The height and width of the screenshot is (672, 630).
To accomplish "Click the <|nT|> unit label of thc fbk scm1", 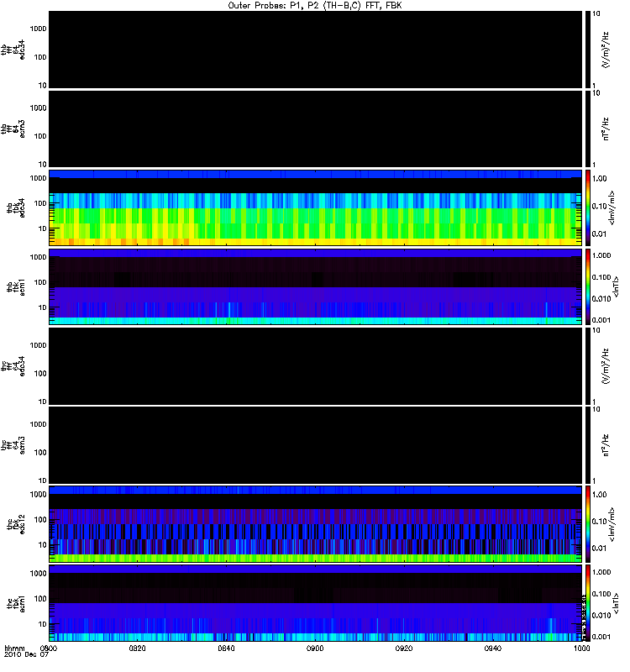I will point(617,603).
